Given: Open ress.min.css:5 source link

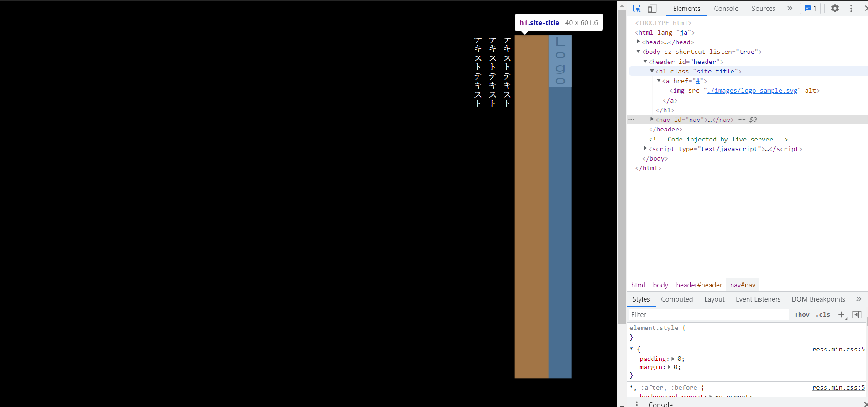Looking at the screenshot, I should pyautogui.click(x=838, y=349).
